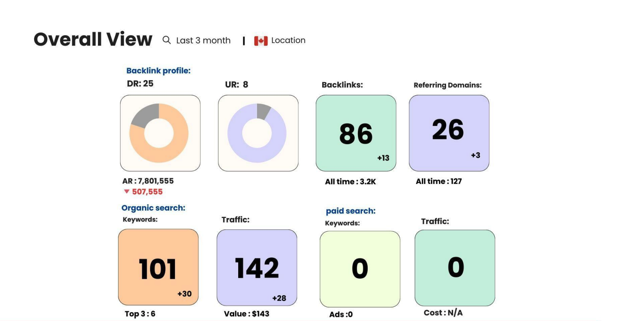Click the organic Traffic 142 card
The width and height of the screenshot is (644, 321).
click(x=257, y=268)
